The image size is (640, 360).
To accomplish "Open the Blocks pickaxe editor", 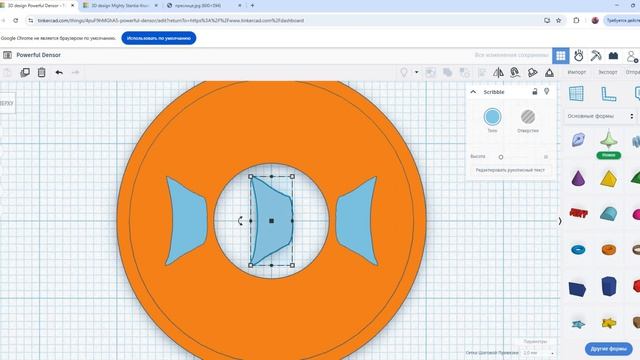I will [596, 56].
